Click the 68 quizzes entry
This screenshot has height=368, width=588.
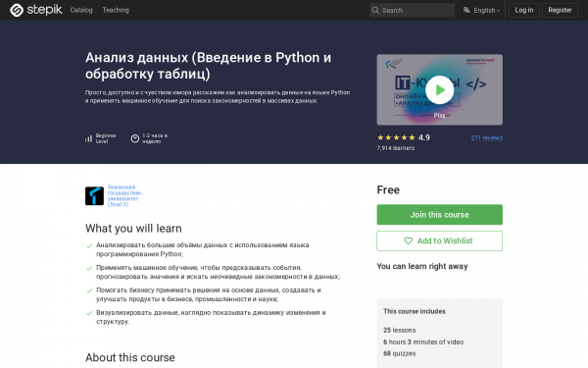(x=400, y=353)
